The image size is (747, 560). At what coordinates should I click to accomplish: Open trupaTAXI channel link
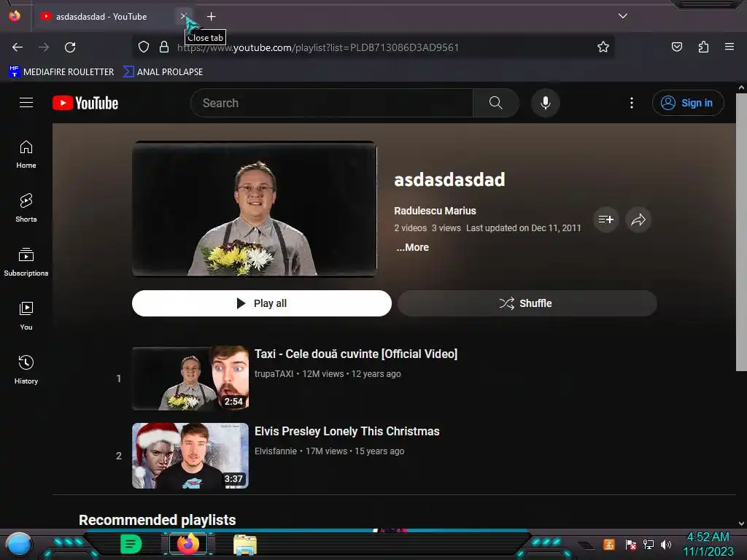[274, 374]
